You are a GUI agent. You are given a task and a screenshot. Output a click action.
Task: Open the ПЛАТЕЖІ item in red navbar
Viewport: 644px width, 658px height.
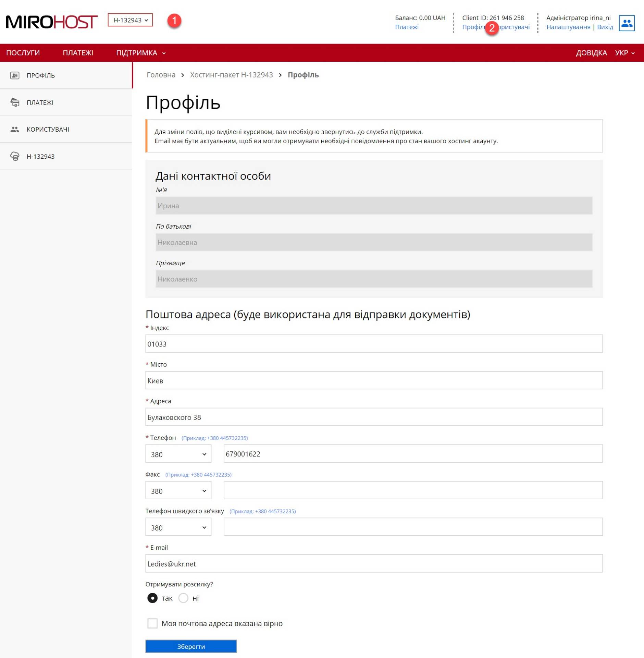78,53
